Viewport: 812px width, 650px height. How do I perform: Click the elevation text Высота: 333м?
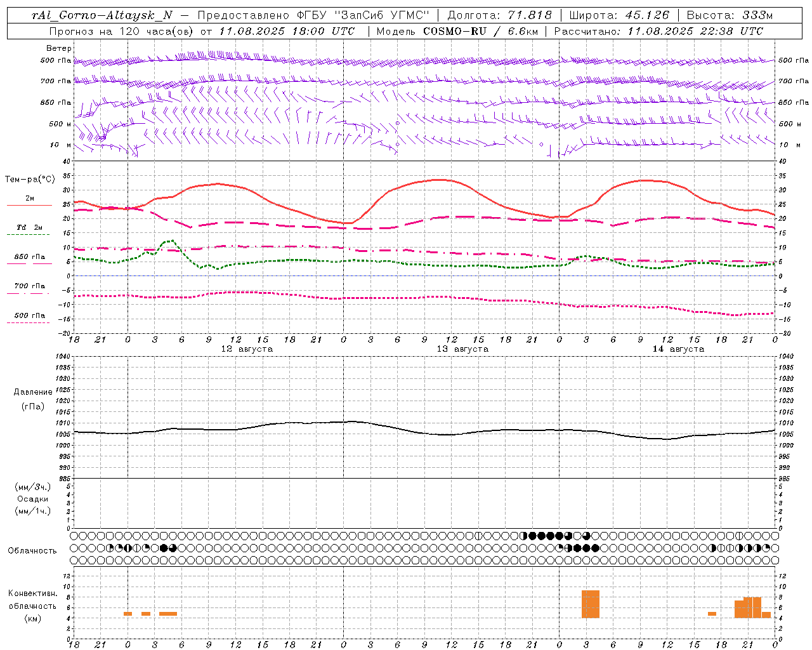[x=730, y=15]
